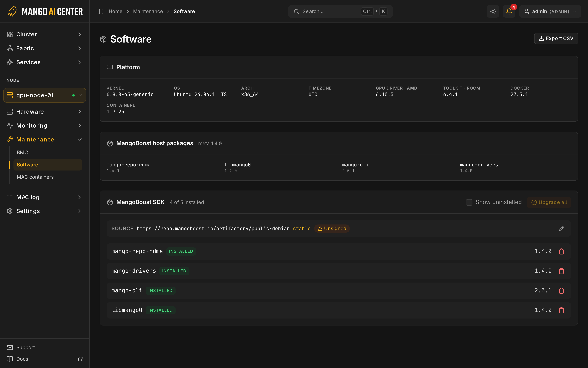Click the kernel value 6.8.0-45-generic
Image resolution: width=588 pixels, height=368 pixels.
pos(130,94)
